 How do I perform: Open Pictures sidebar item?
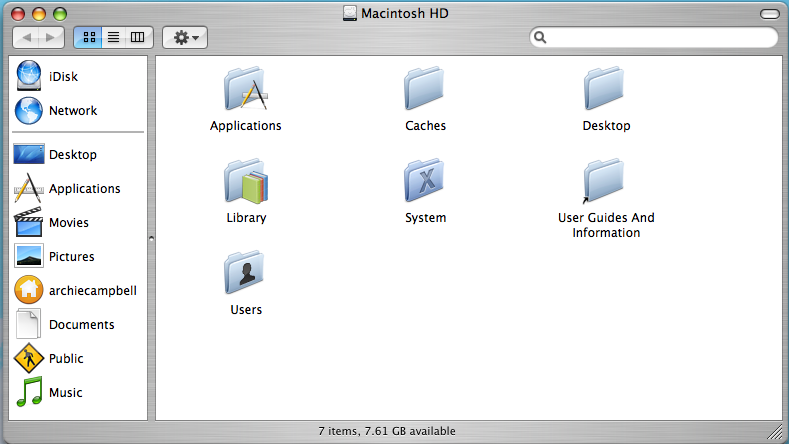click(x=54, y=256)
